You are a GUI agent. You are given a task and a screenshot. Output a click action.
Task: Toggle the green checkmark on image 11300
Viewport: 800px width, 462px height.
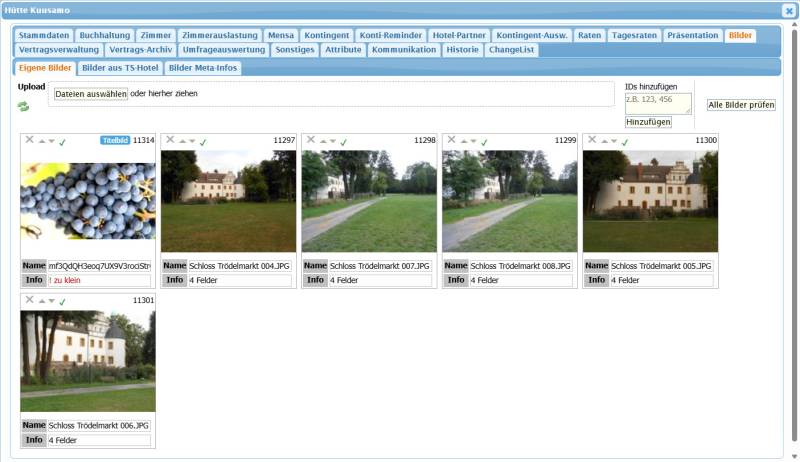pyautogui.click(x=625, y=142)
